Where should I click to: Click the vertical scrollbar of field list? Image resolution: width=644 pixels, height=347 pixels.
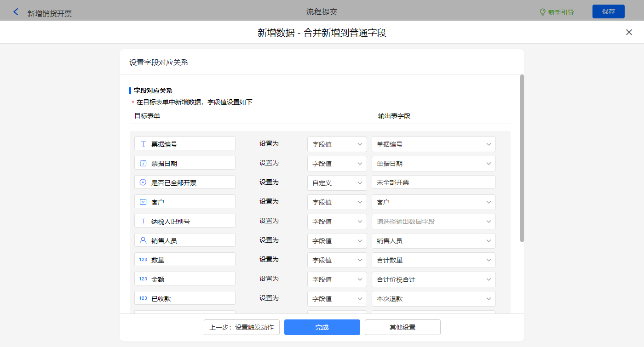pyautogui.click(x=522, y=159)
